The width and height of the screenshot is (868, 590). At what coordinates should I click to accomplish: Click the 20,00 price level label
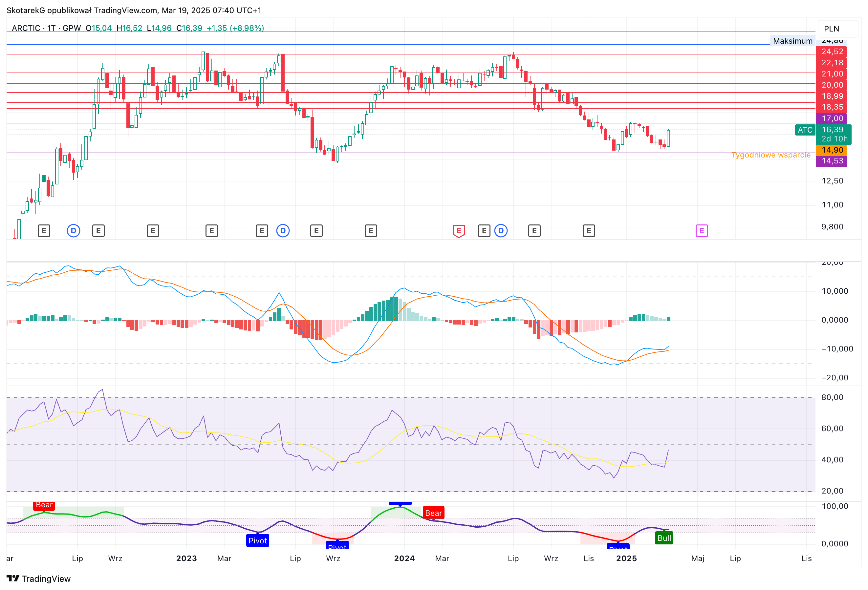[x=832, y=85]
